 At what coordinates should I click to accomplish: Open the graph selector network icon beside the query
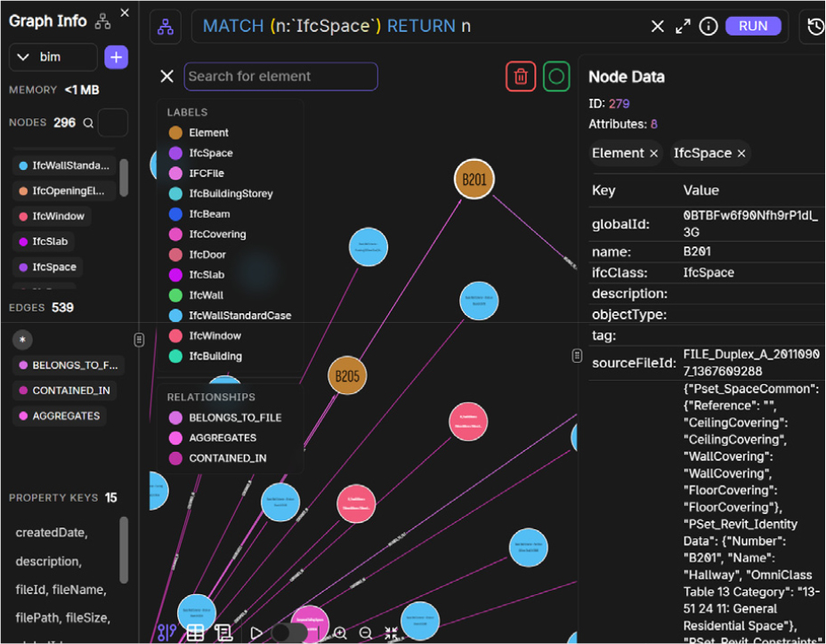[166, 27]
